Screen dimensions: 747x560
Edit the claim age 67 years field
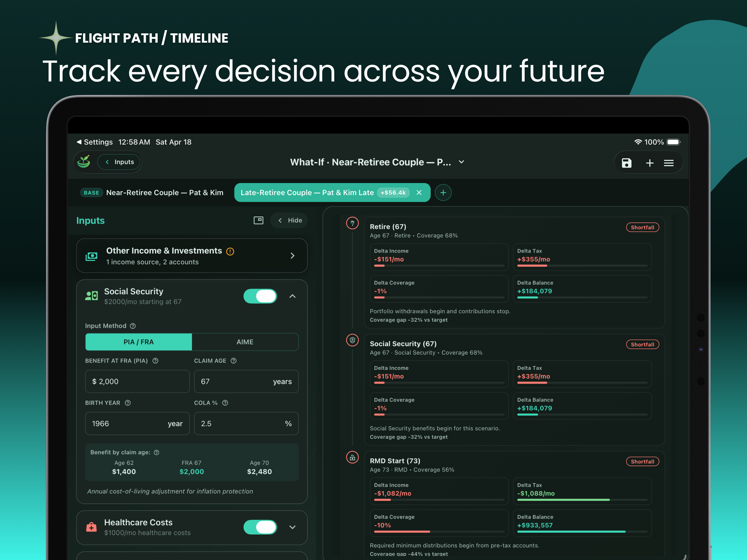point(246,381)
